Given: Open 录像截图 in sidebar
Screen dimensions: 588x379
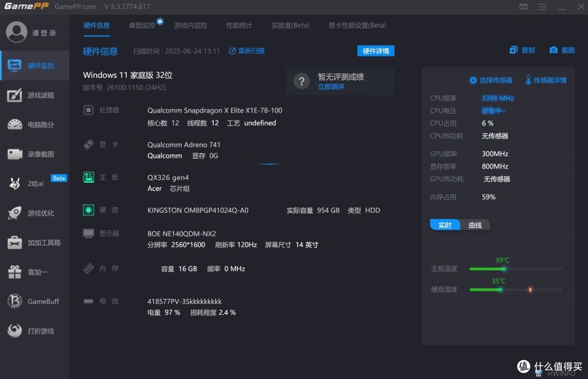Looking at the screenshot, I should [35, 154].
